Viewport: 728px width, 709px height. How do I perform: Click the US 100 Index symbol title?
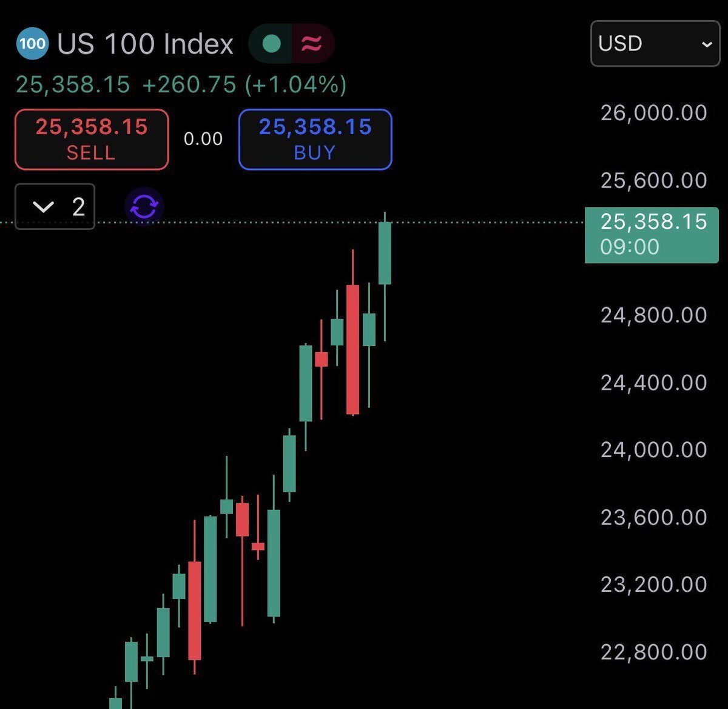(x=145, y=44)
